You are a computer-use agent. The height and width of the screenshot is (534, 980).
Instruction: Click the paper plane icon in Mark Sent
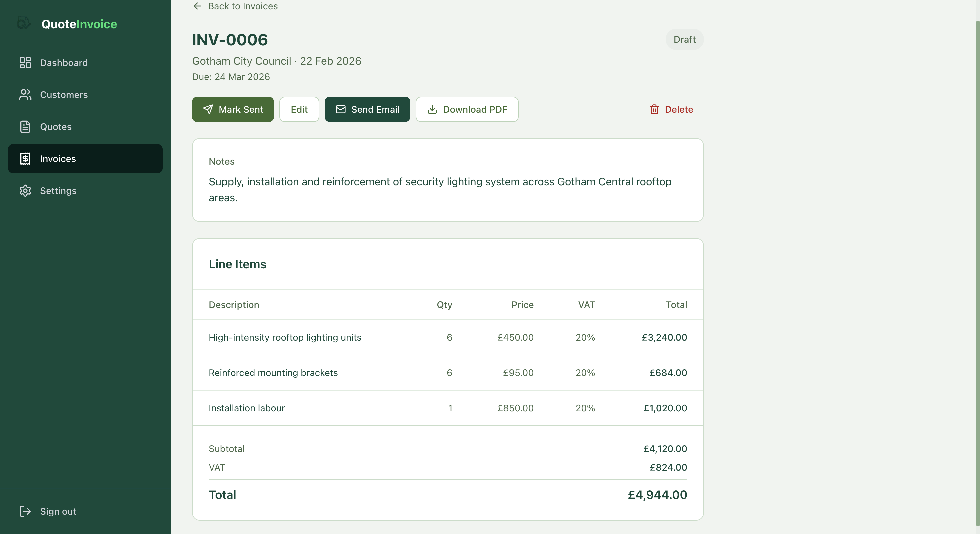pyautogui.click(x=208, y=109)
